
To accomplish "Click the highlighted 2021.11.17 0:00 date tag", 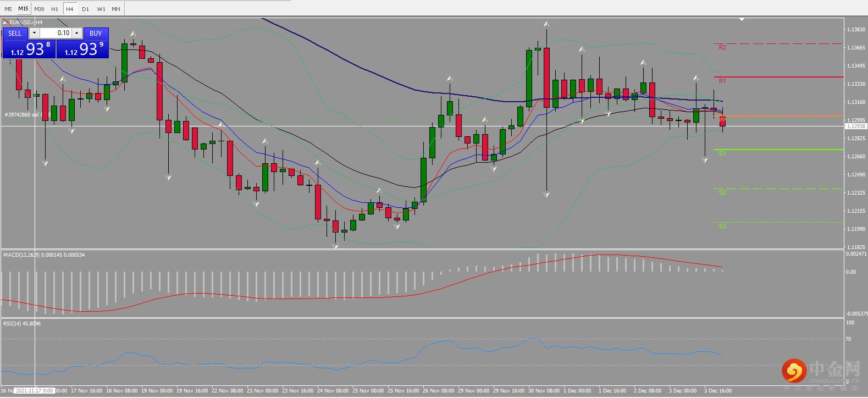I will pos(34,391).
